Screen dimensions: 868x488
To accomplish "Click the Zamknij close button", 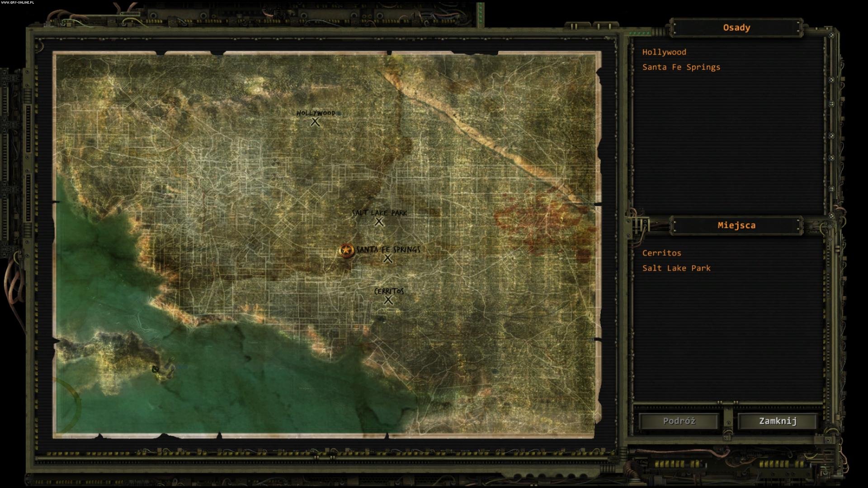I will point(778,421).
